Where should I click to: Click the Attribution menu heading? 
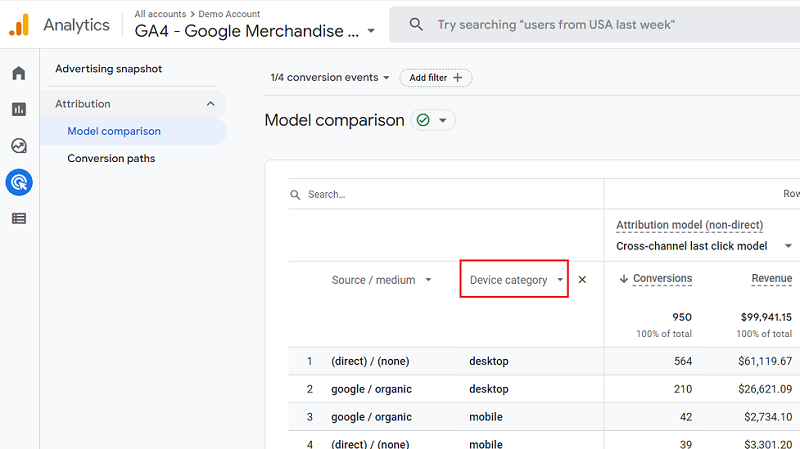click(x=83, y=104)
